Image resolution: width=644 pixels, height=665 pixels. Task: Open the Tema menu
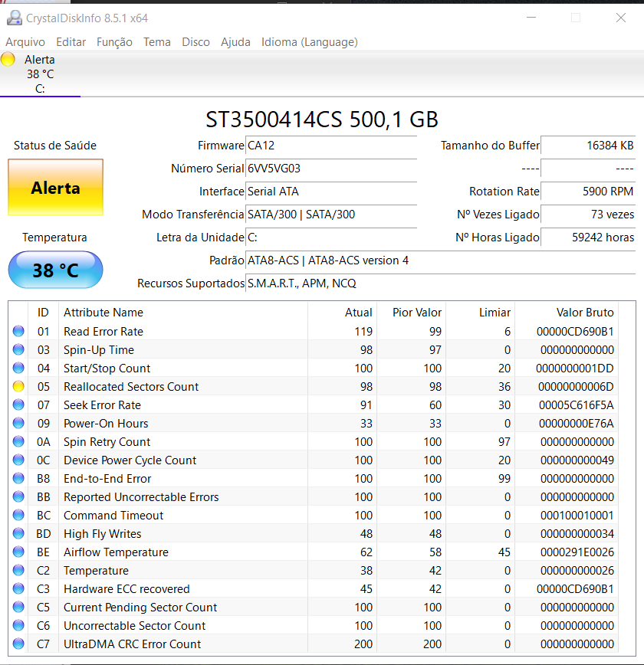click(x=156, y=42)
